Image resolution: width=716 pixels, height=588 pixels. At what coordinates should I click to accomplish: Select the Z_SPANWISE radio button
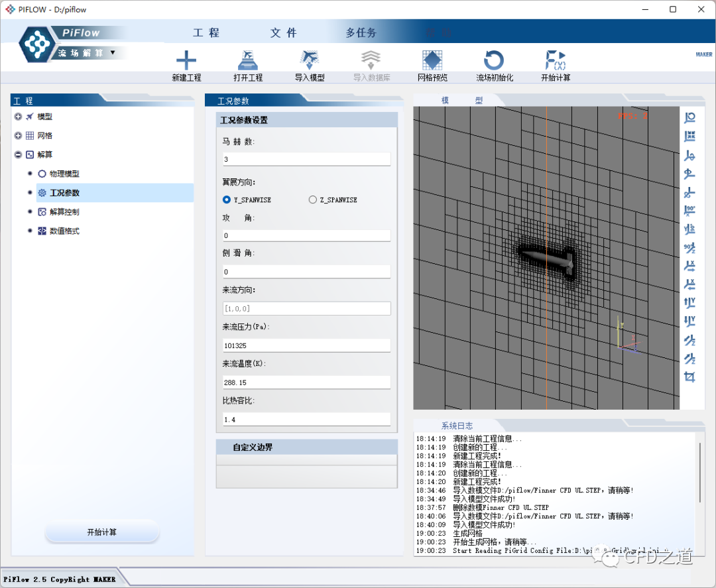click(x=313, y=200)
